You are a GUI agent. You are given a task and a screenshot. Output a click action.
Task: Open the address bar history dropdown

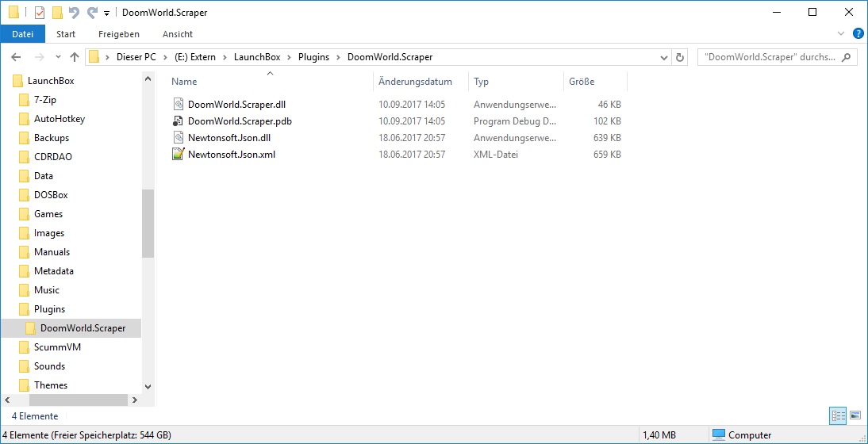coord(664,57)
